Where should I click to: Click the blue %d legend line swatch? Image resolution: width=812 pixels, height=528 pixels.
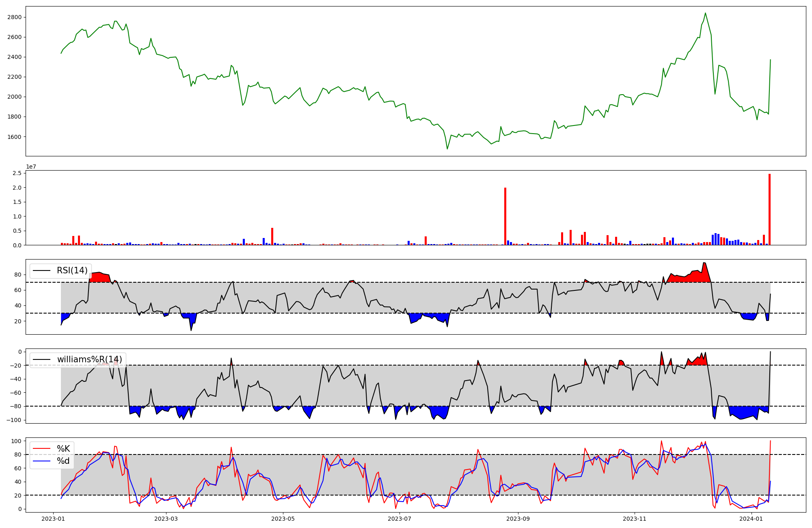[42, 461]
